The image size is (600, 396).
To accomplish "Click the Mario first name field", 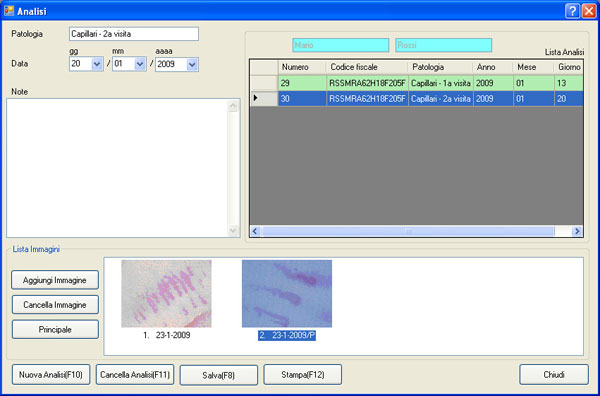I will (341, 45).
